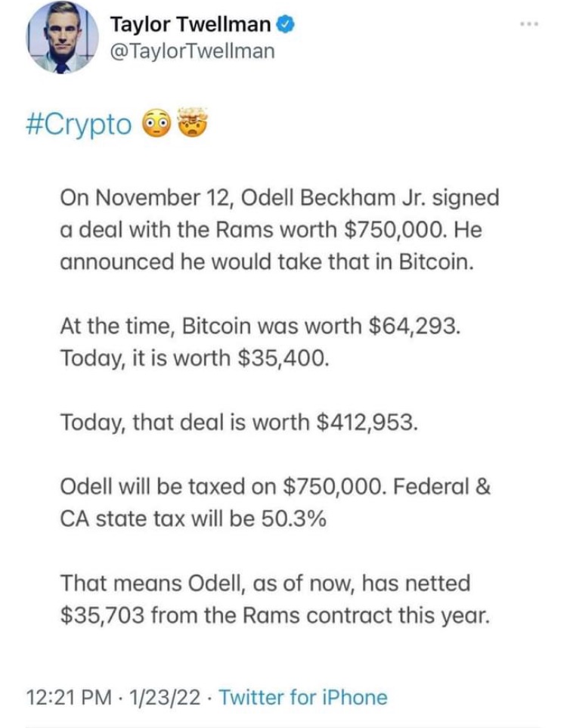Click the flushed face emoji
The width and height of the screenshot is (567, 728).
click(x=158, y=125)
